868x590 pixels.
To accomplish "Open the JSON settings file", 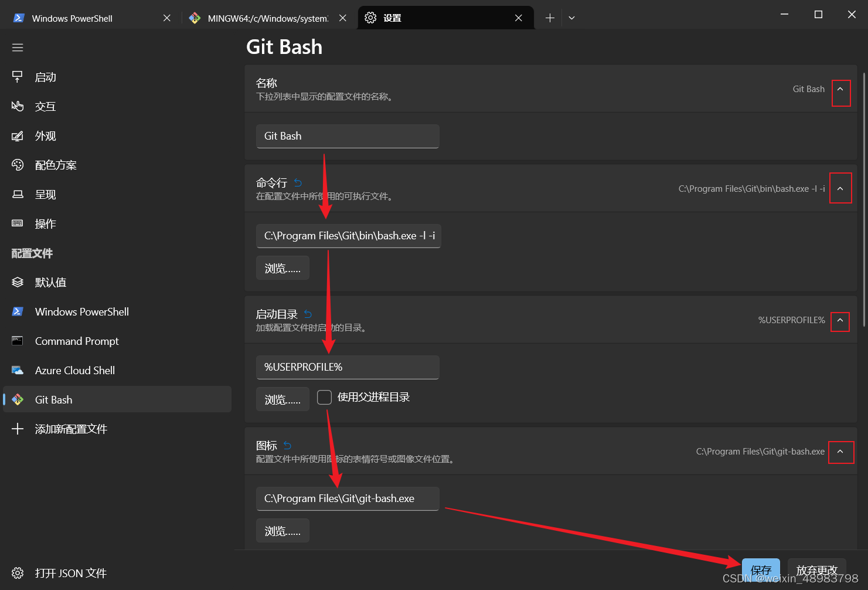I will click(x=117, y=573).
